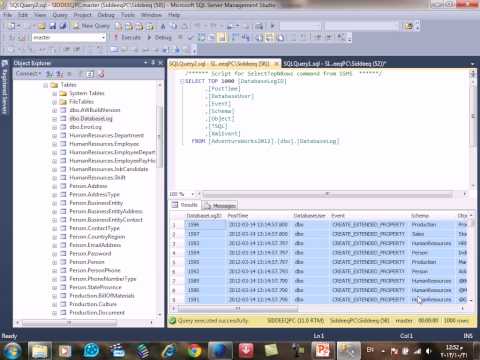The image size is (480, 360).
Task: Expand HumanResources.Department table node
Action: coord(55,136)
